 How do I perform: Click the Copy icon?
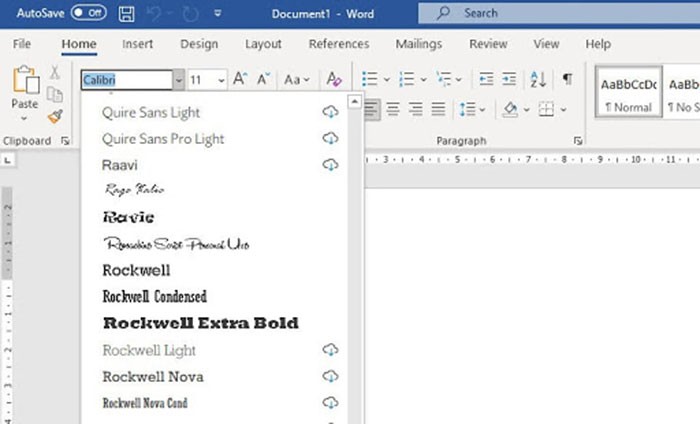pos(54,94)
